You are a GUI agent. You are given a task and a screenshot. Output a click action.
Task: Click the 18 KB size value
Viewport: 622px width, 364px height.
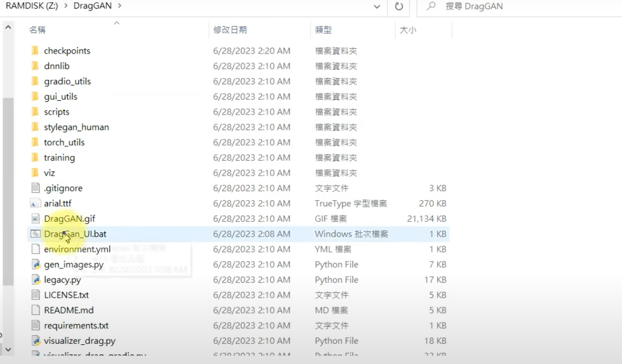point(435,340)
